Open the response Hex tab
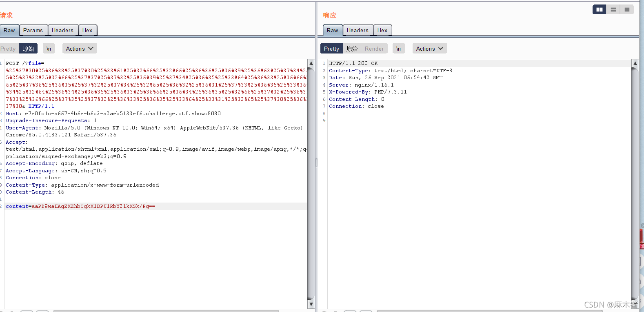The width and height of the screenshot is (644, 312). coord(382,30)
